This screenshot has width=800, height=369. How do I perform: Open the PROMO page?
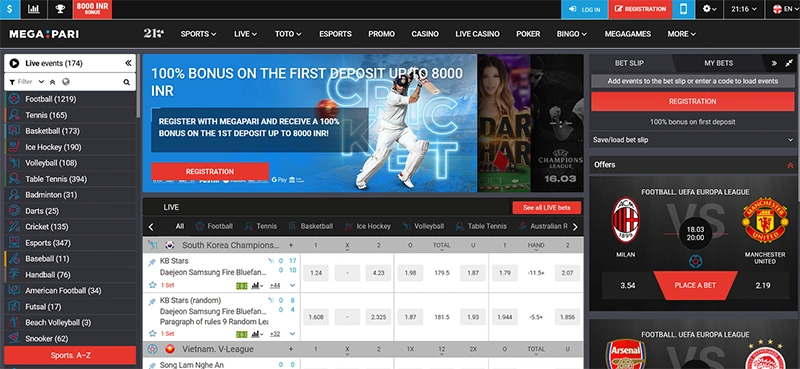382,34
